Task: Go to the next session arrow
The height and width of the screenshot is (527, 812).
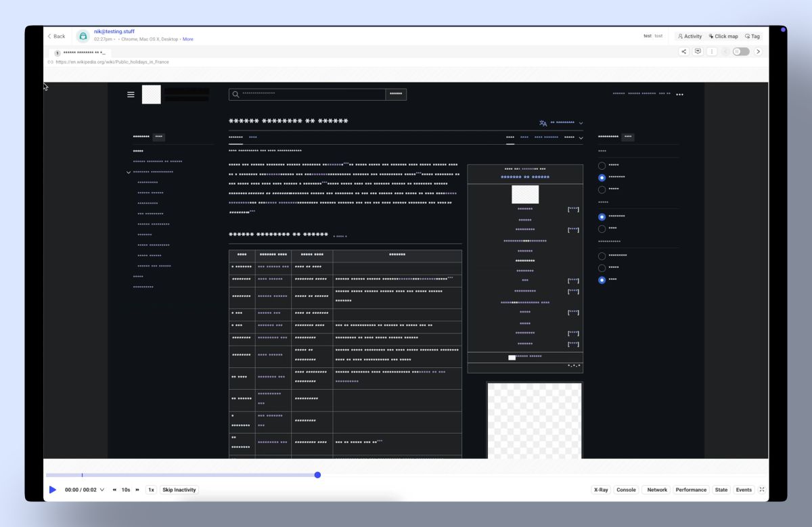Action: coord(758,51)
